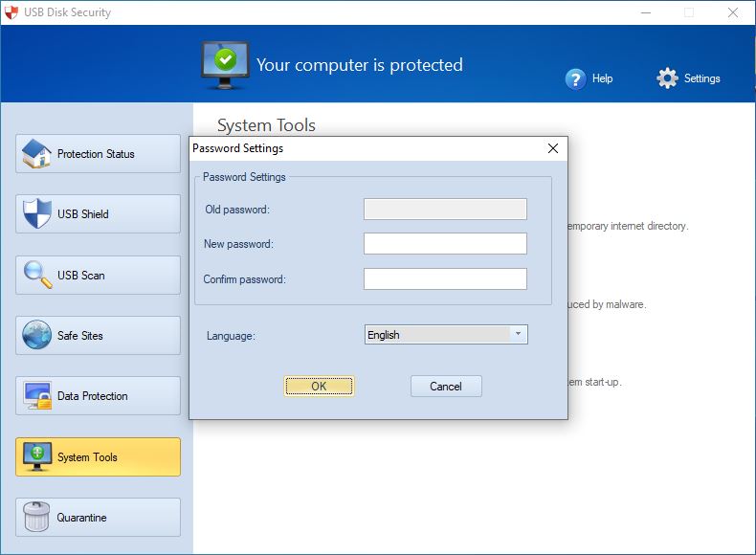Viewport: 756px width, 555px height.
Task: Focus the New password field
Action: tap(445, 243)
